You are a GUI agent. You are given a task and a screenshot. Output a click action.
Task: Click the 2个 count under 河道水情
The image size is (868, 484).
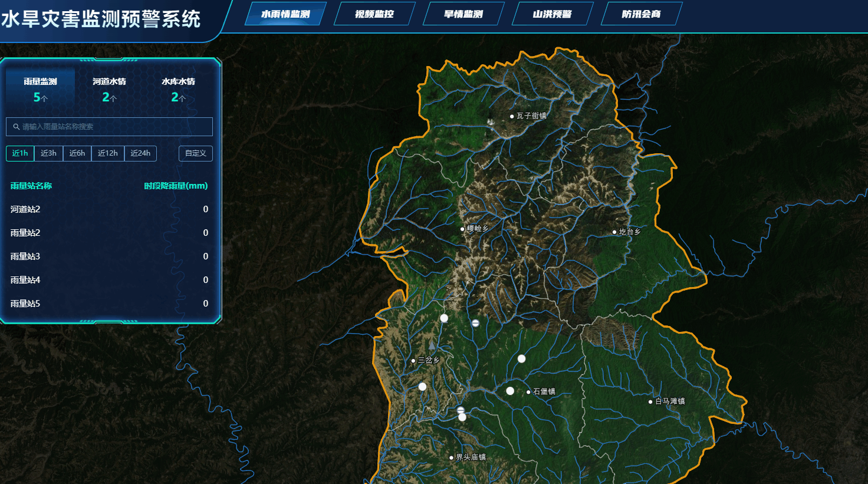point(109,97)
